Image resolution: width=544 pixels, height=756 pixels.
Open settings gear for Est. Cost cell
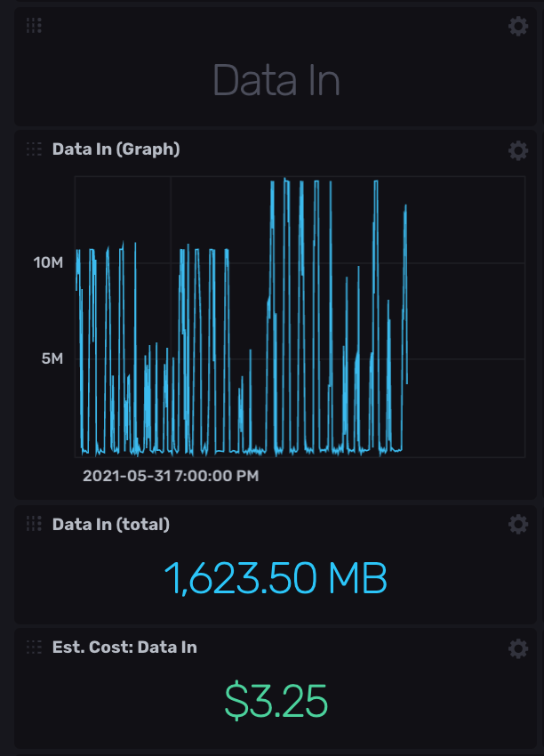pos(517,648)
